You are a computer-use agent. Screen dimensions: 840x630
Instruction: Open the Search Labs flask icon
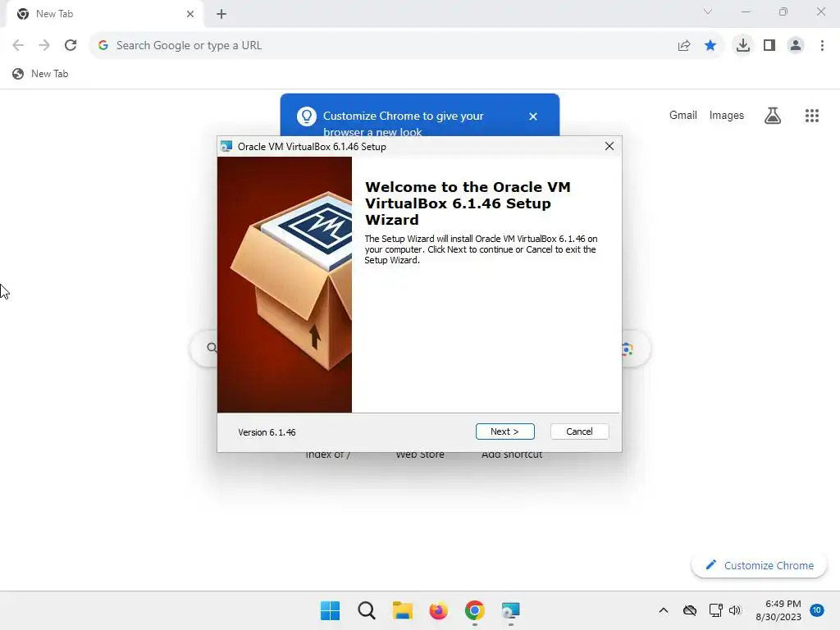click(x=773, y=115)
